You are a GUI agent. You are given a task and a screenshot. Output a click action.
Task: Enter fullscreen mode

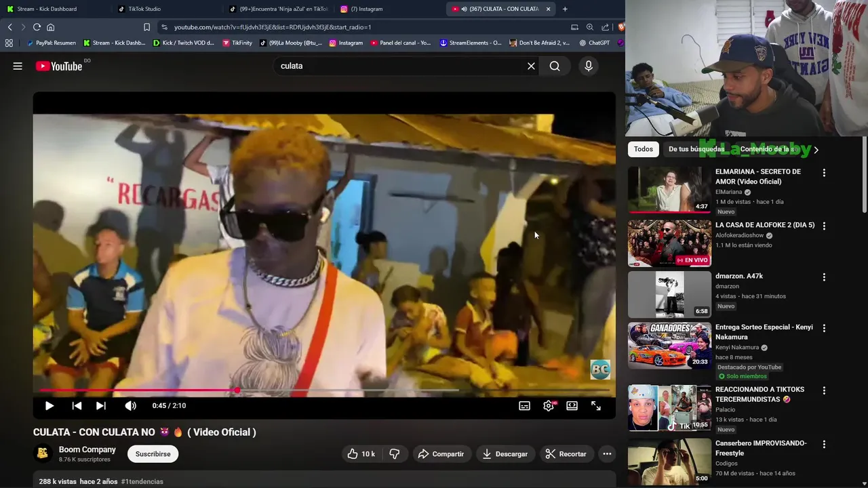(x=596, y=405)
